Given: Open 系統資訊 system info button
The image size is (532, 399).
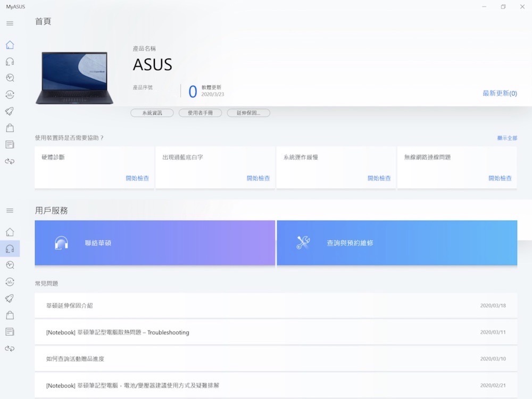Looking at the screenshot, I should pos(152,113).
